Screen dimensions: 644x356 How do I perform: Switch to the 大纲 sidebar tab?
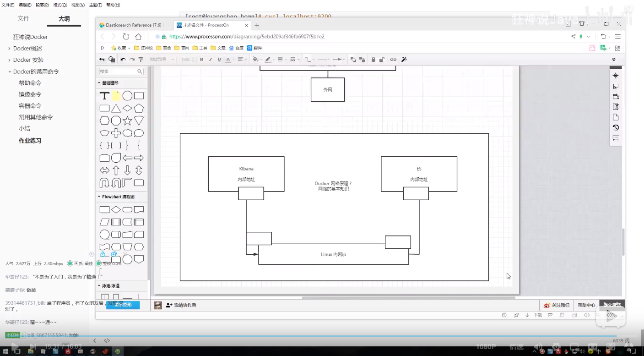(64, 19)
